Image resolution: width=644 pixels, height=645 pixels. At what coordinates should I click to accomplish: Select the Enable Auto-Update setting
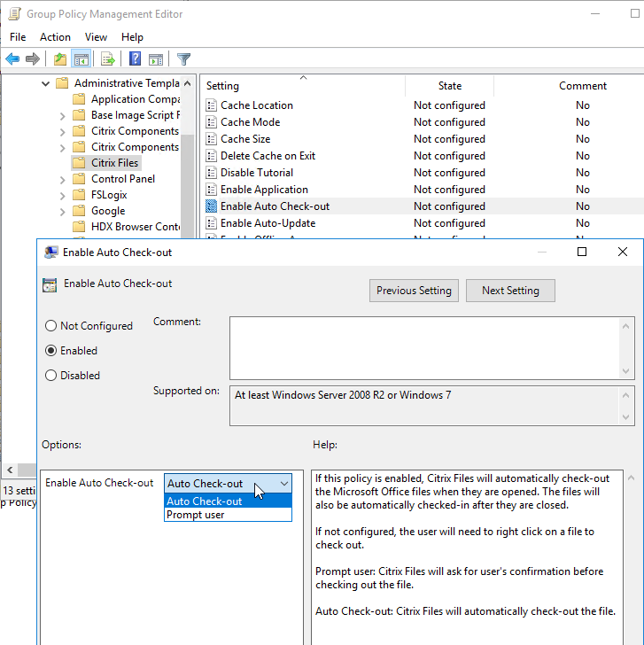[x=423, y=223]
